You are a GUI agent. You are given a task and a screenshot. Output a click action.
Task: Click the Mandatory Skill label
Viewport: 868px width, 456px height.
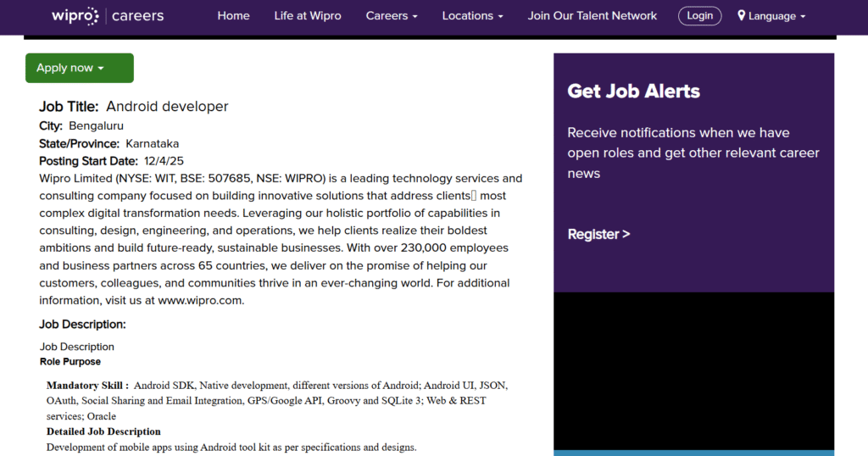(x=87, y=385)
